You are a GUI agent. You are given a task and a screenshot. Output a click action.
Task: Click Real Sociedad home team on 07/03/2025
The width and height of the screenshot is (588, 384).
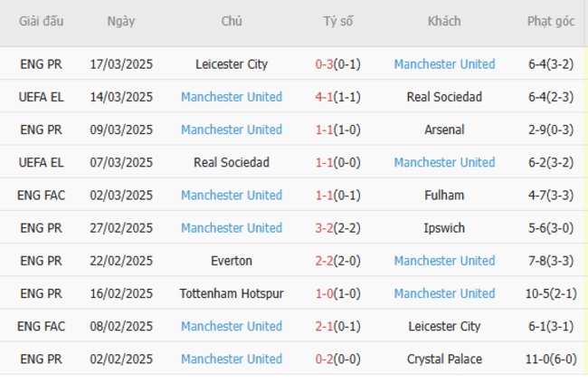click(232, 162)
